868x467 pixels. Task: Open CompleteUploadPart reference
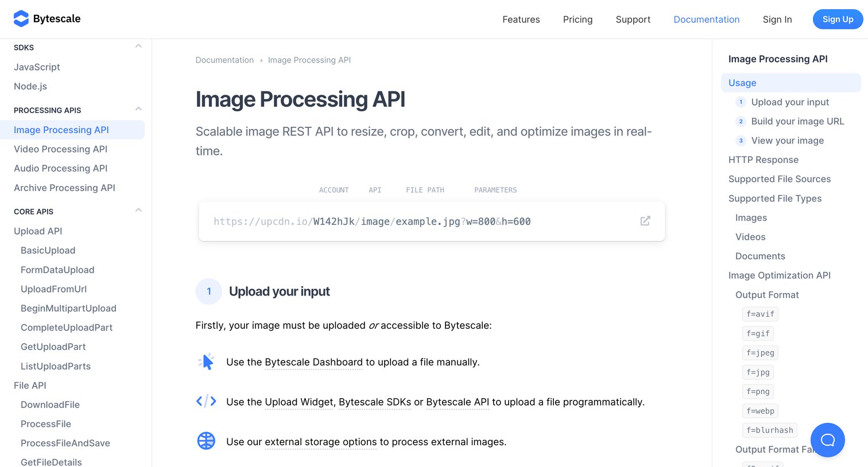(x=67, y=328)
